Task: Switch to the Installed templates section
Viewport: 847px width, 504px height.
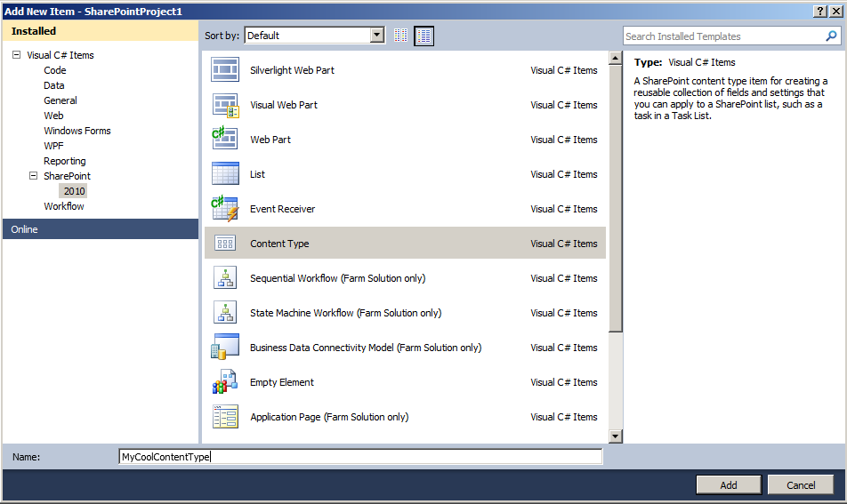Action: [101, 31]
